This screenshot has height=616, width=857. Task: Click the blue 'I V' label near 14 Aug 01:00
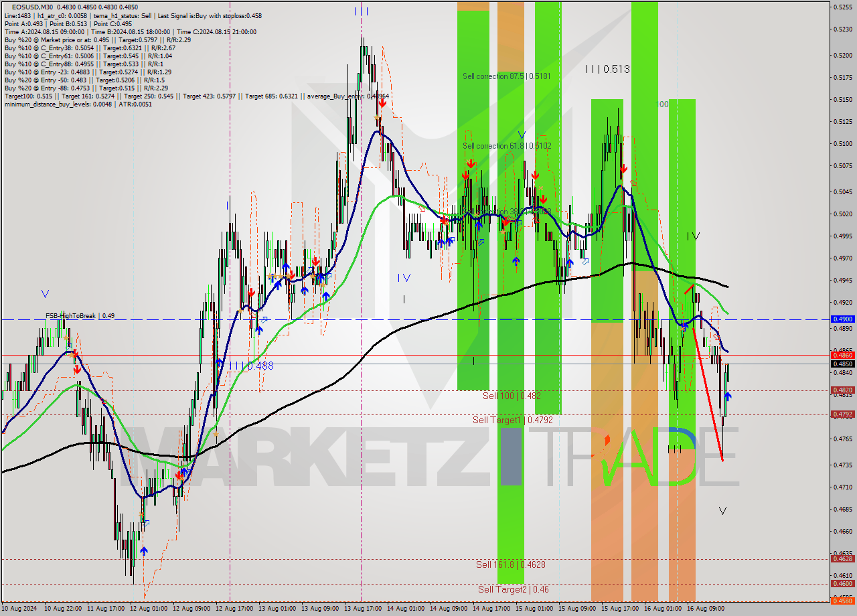pos(404,277)
